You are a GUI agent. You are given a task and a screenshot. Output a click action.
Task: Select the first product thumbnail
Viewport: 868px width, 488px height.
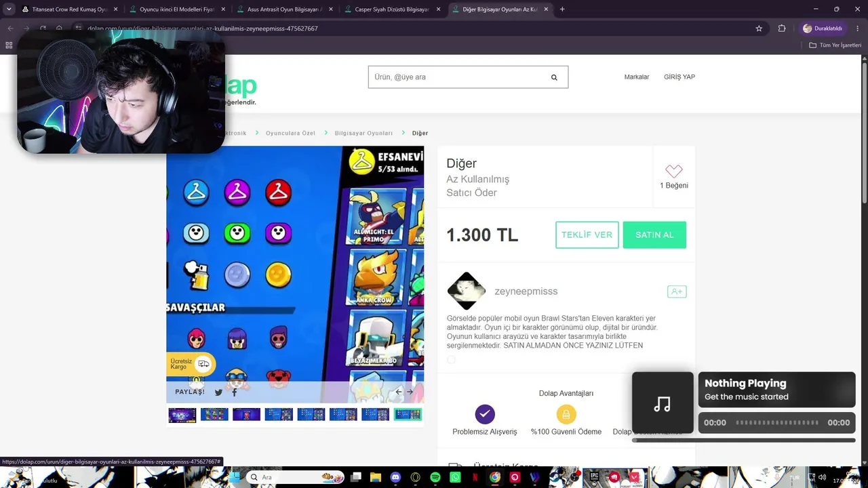click(x=182, y=414)
